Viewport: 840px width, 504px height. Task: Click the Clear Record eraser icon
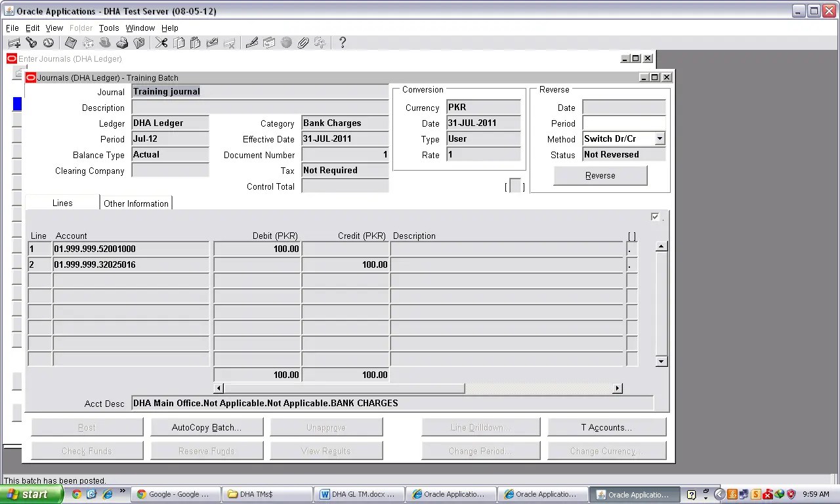pyautogui.click(x=212, y=43)
